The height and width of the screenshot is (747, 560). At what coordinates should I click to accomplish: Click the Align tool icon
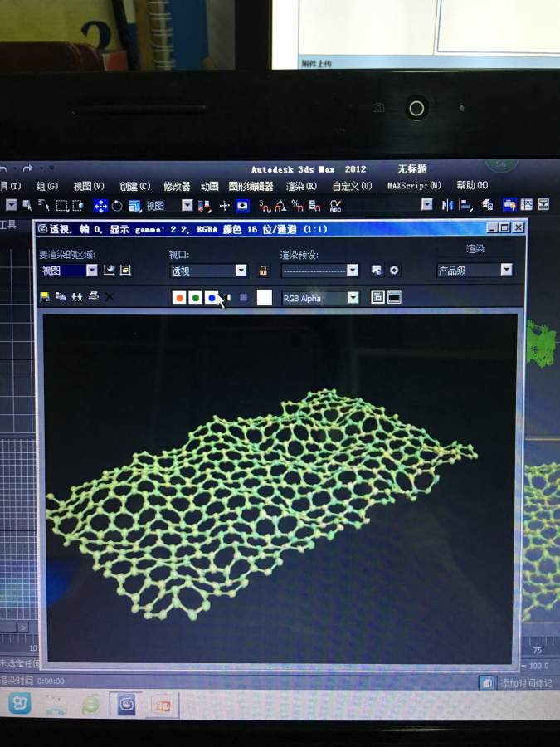click(x=465, y=205)
